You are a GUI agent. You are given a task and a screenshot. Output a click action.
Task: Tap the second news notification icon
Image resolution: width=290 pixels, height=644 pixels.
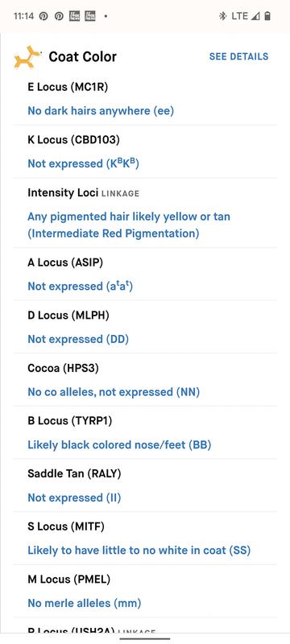[x=90, y=16]
